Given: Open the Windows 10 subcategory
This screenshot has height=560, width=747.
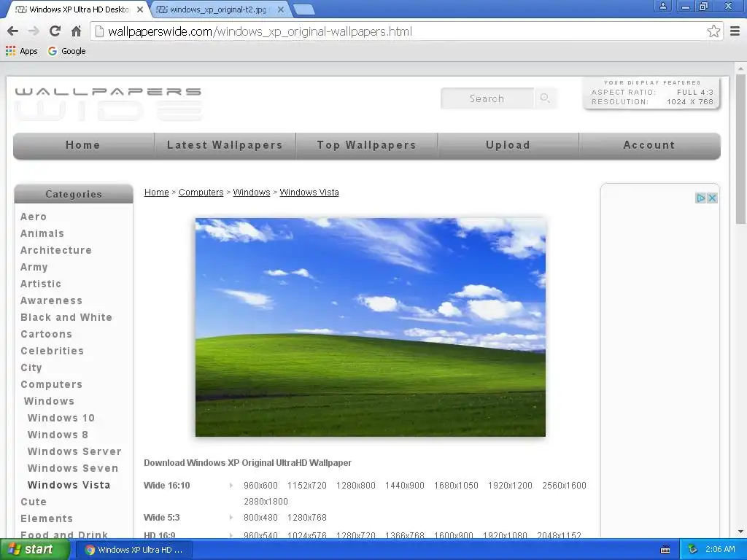Looking at the screenshot, I should [61, 418].
